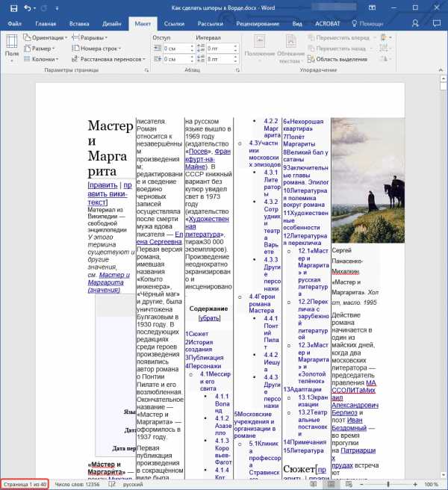Open the Номера строк dropdown
Screen dimensions: 448x490
(96, 49)
